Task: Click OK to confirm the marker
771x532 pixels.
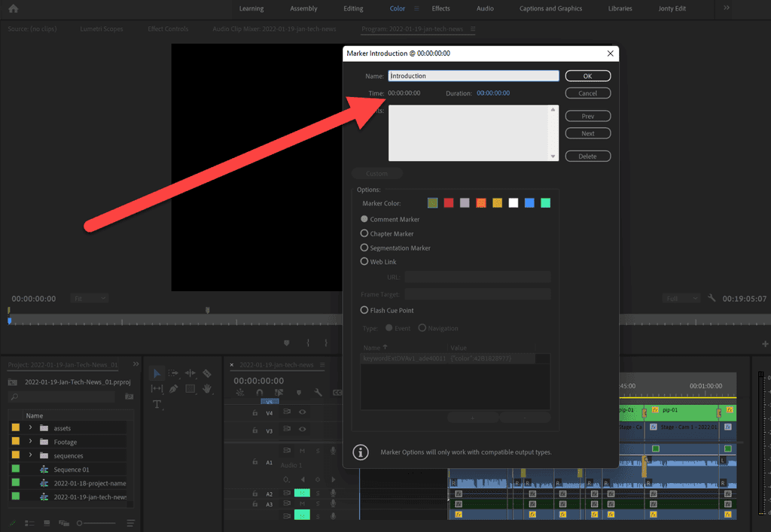Action: click(587, 76)
